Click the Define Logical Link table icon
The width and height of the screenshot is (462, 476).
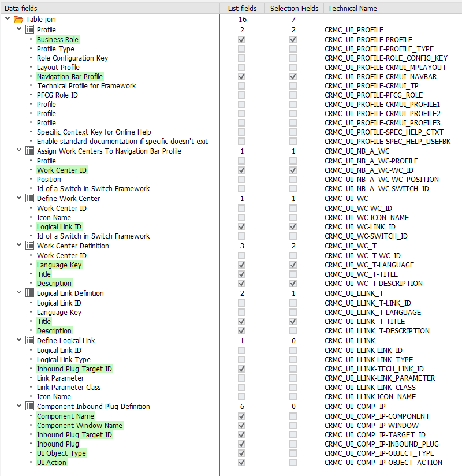29,340
